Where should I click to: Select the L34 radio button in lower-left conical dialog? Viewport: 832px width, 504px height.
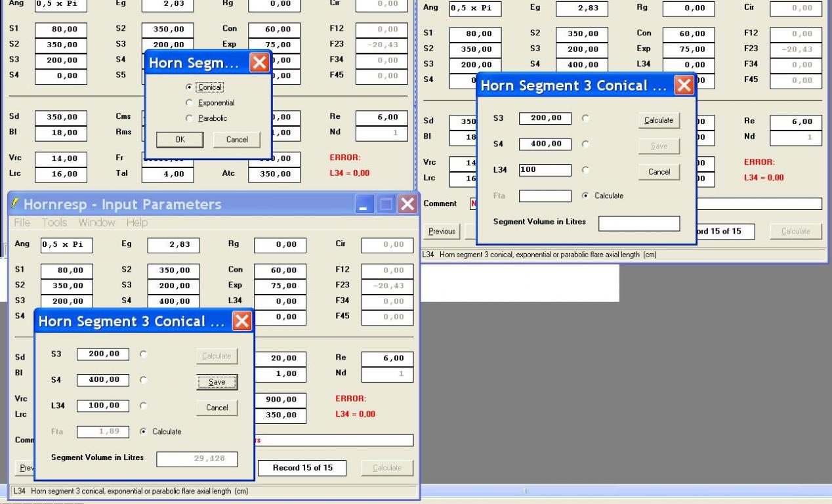click(x=143, y=406)
